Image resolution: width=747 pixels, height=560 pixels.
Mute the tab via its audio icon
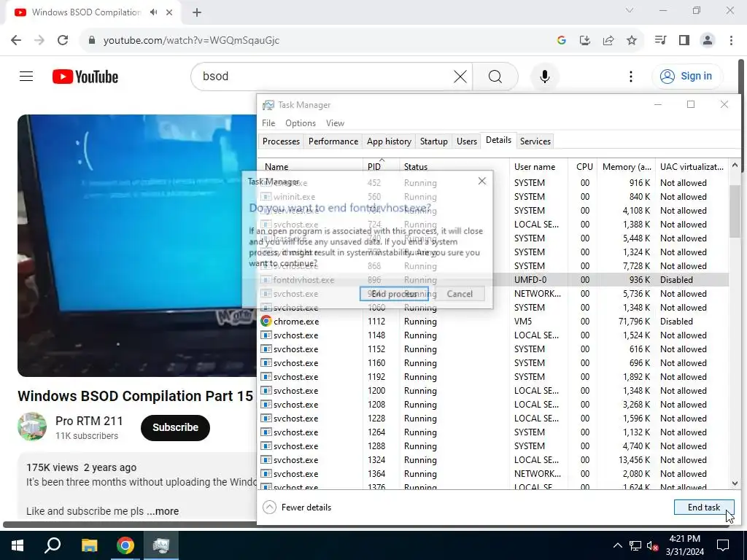tap(153, 12)
